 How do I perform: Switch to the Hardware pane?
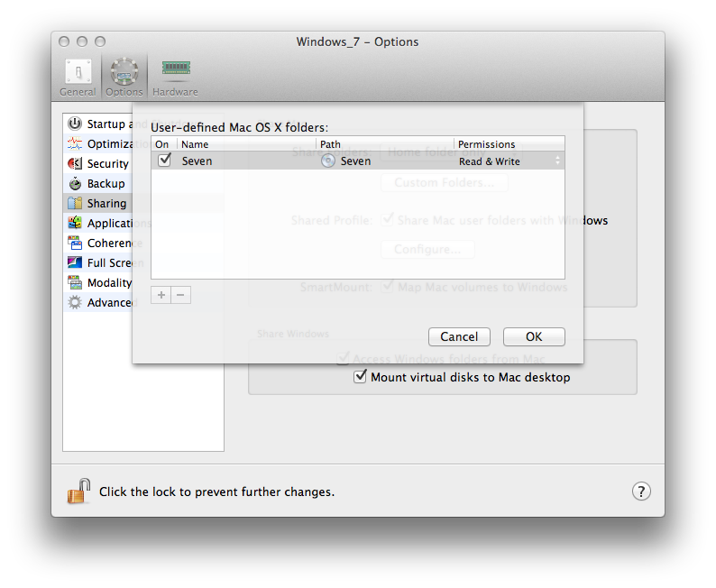click(x=175, y=78)
